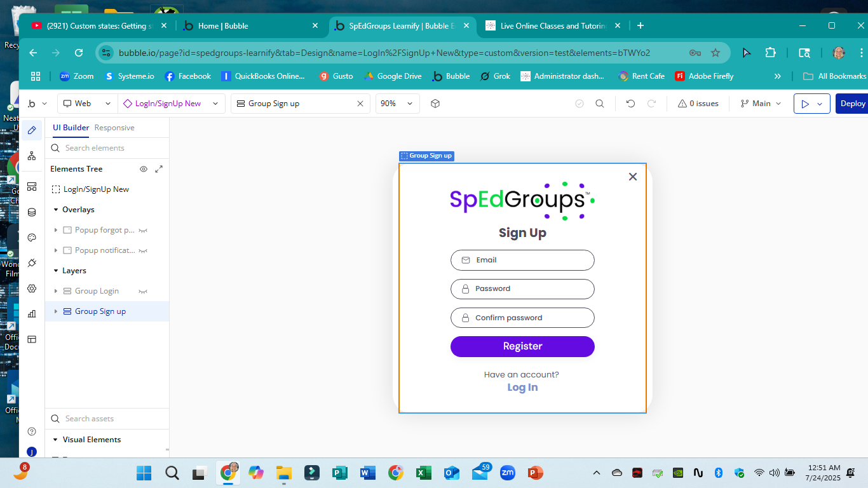This screenshot has height=488, width=868.
Task: Open Zoom from the taskbar
Action: coord(508,473)
